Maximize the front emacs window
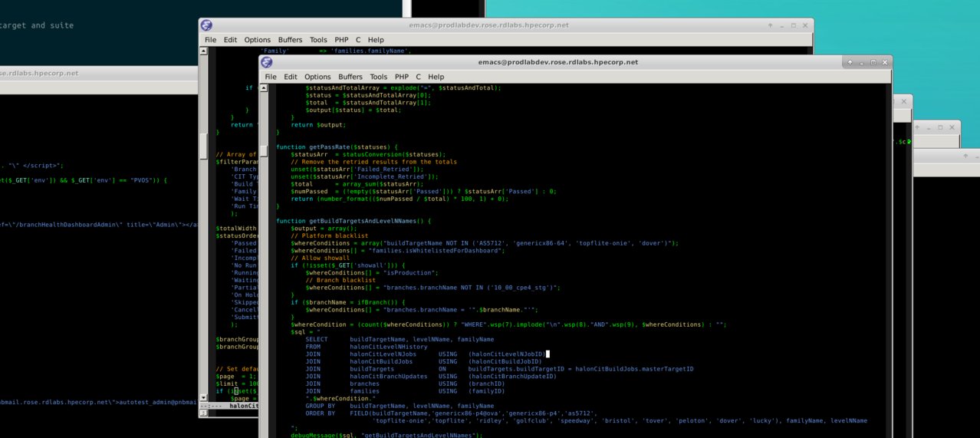980x438 pixels. point(872,62)
